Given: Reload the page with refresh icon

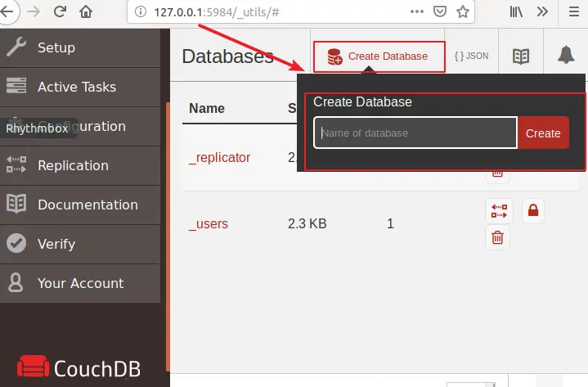Looking at the screenshot, I should coord(60,12).
